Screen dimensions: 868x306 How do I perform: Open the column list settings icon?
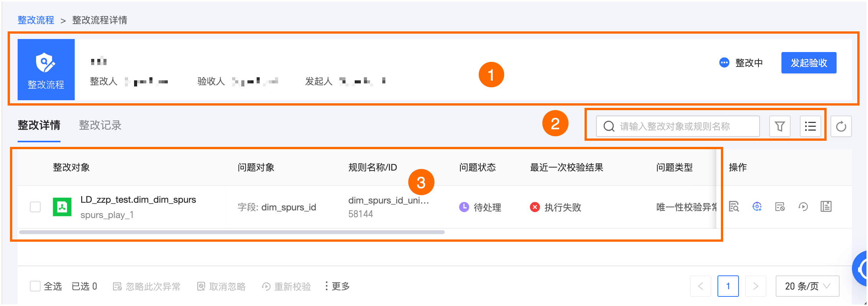[810, 126]
